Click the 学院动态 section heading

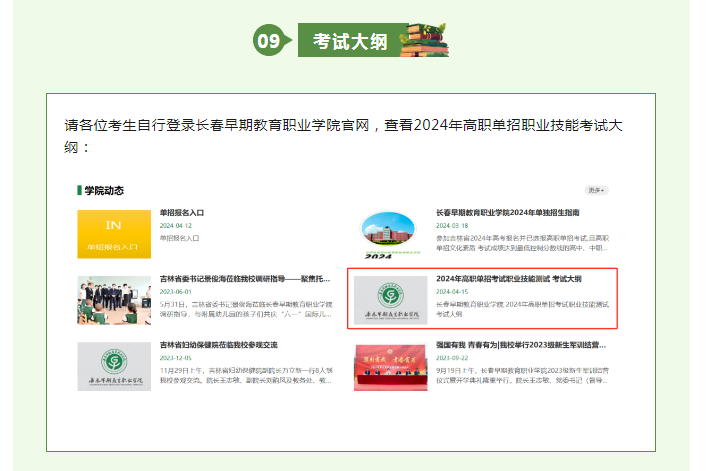104,190
